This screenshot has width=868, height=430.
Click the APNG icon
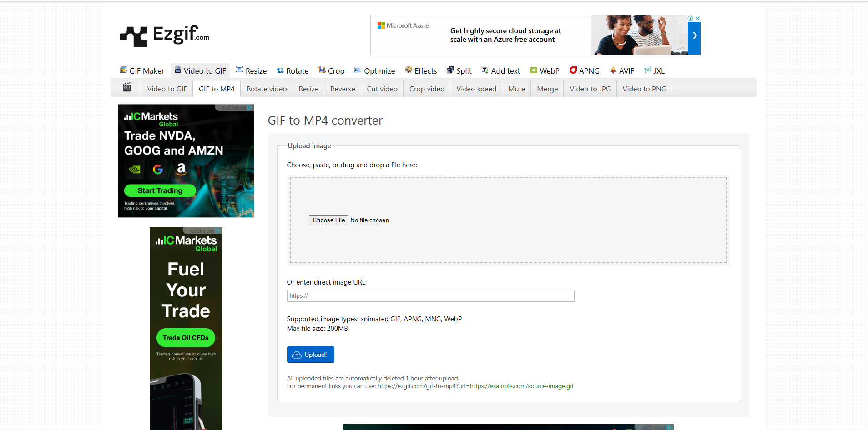573,70
